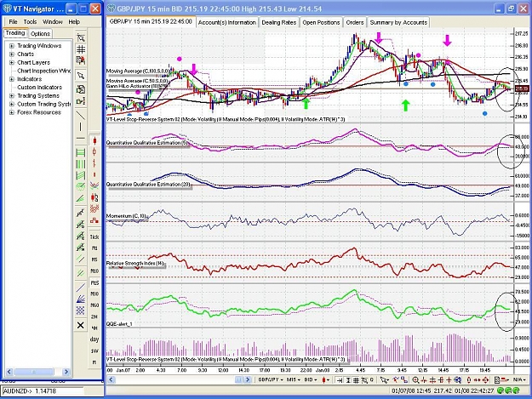Select the diagonal trend line tool

point(81,116)
